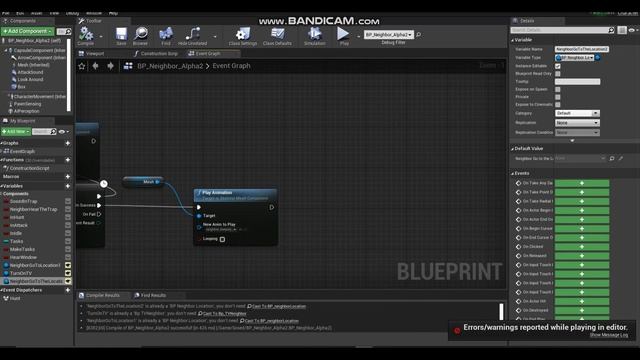This screenshot has height=360, width=640.
Task: Click the Variable Name input field
Action: click(x=582, y=49)
